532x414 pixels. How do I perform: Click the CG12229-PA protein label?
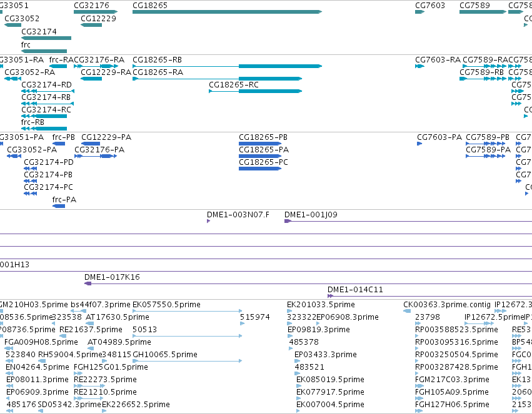pyautogui.click(x=106, y=137)
